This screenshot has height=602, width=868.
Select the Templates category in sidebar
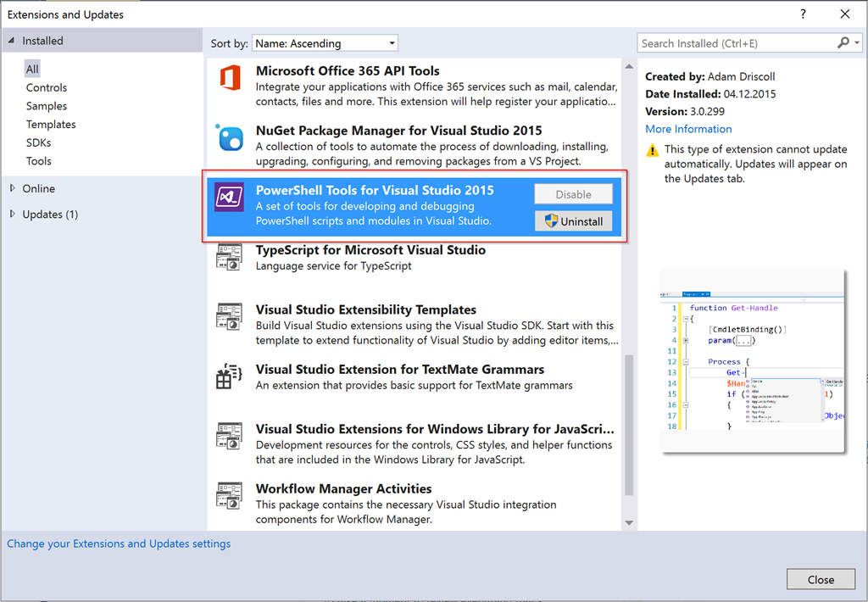[x=51, y=124]
